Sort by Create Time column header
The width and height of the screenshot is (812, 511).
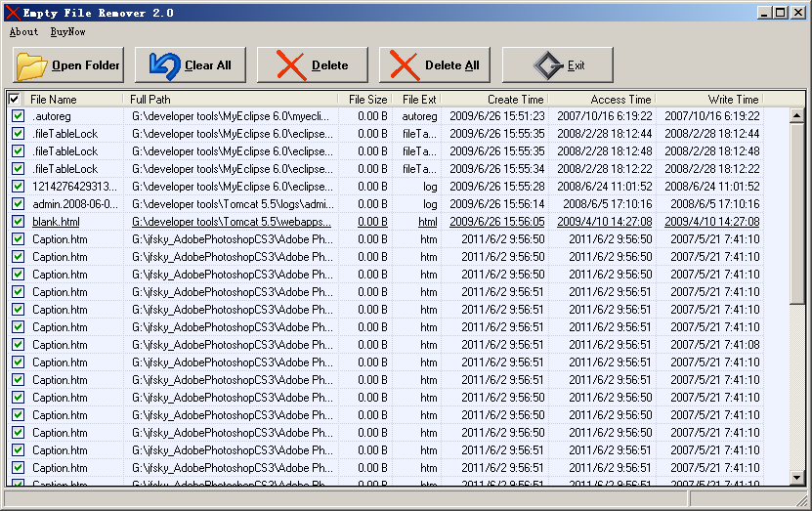516,100
